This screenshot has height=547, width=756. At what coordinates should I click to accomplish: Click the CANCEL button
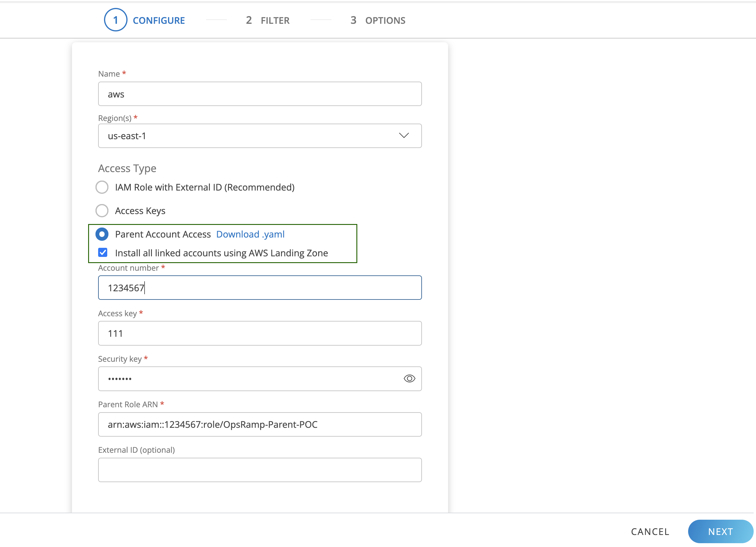pyautogui.click(x=650, y=531)
